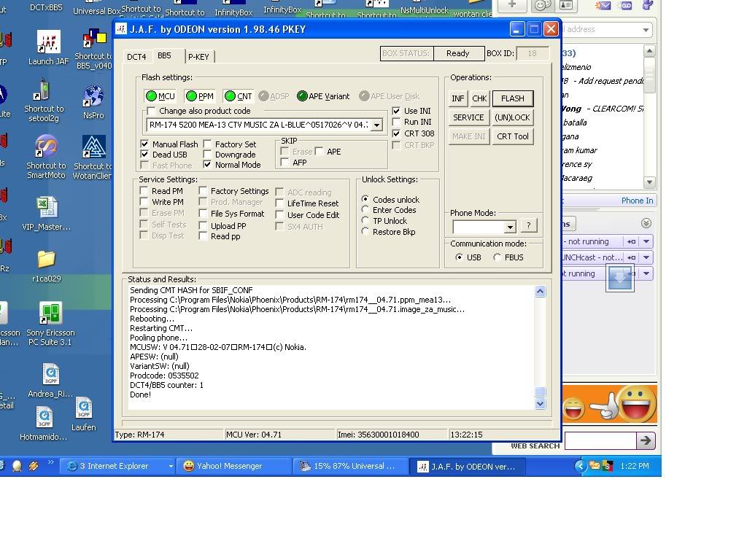Screen dimensions: 747x560
Task: Open Shortcut to BB5_v040 desktop icon
Action: 94,49
